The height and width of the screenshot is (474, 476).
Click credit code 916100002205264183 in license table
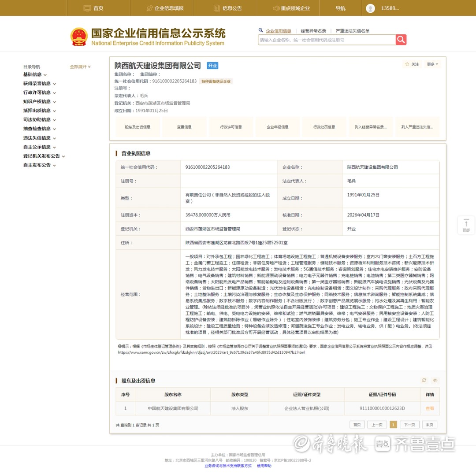tap(208, 167)
